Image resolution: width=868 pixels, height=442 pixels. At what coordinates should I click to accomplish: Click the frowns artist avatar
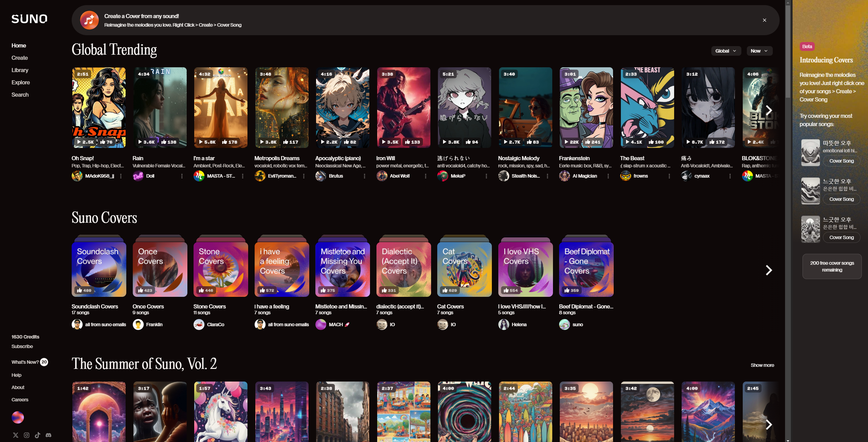point(626,176)
